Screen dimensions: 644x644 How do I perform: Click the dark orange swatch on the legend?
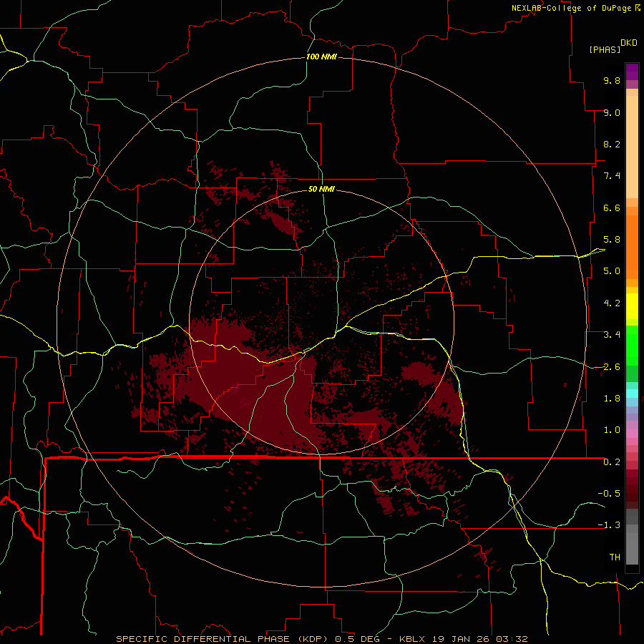pos(632,246)
